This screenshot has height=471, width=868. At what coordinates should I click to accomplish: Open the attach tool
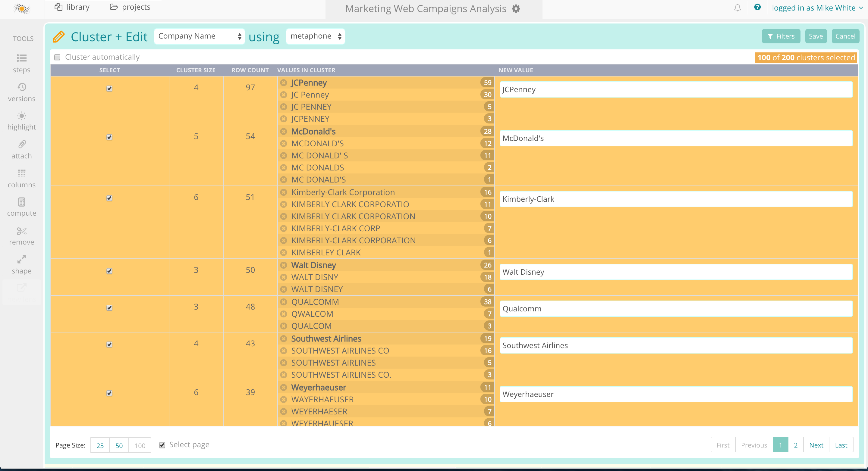[x=22, y=150]
